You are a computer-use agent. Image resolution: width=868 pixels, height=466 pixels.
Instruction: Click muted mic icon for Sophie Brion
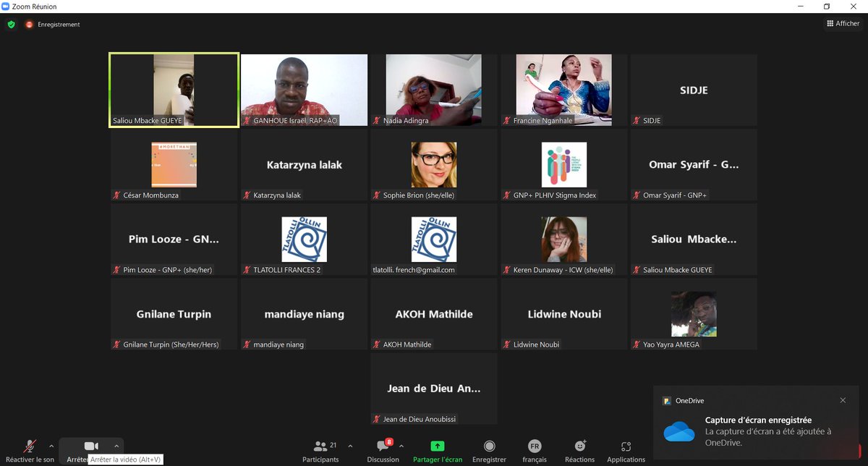pyautogui.click(x=377, y=195)
